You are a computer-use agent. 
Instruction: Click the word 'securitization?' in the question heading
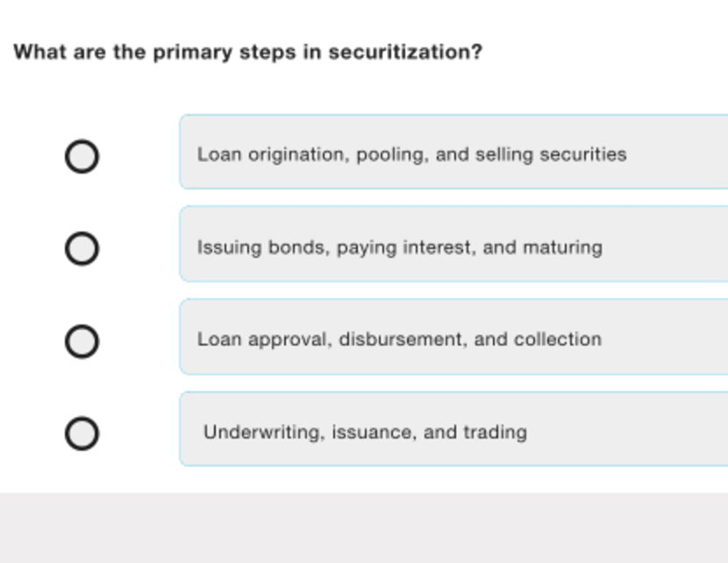click(x=406, y=52)
